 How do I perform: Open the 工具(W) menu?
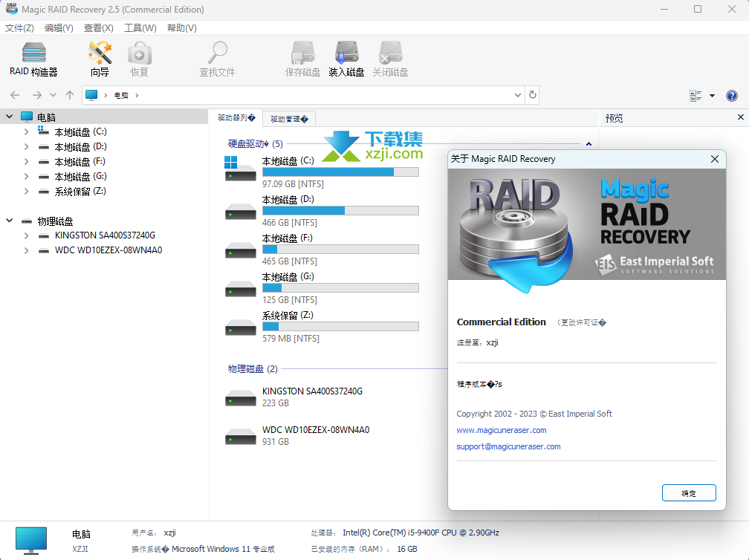(140, 28)
